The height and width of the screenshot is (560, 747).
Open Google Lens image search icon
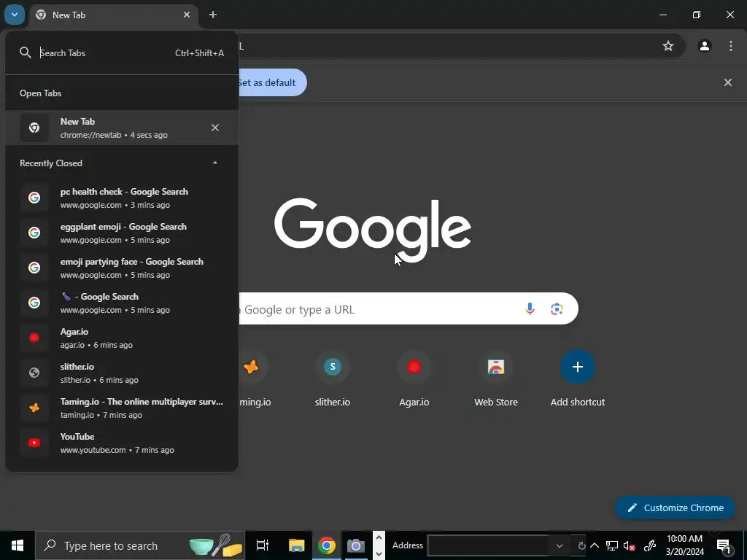point(557,309)
